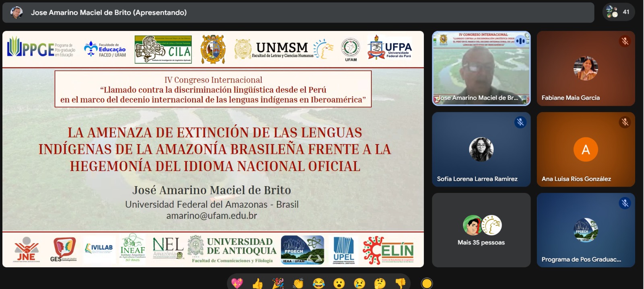Send the party popper reaction
The height and width of the screenshot is (289, 644).
point(278,283)
